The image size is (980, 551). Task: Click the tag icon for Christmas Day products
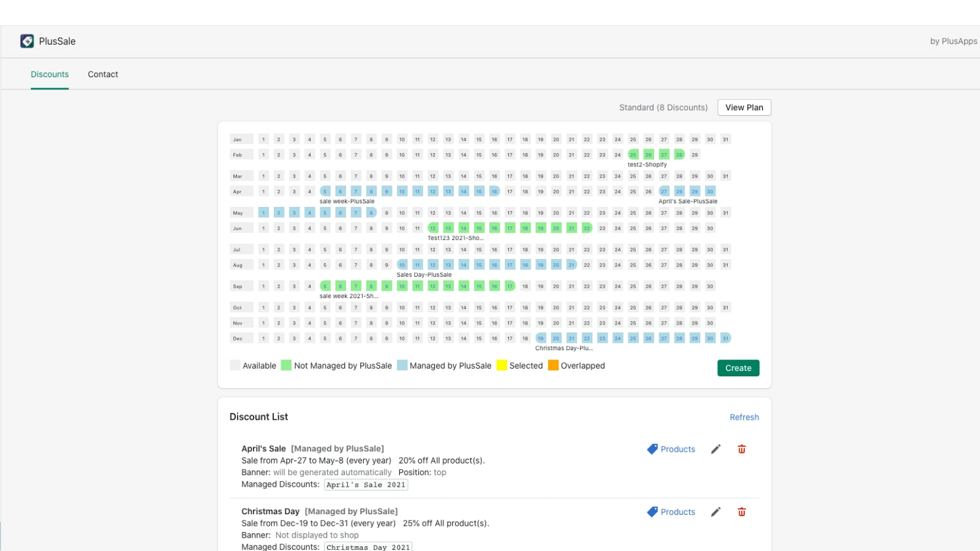pyautogui.click(x=652, y=512)
